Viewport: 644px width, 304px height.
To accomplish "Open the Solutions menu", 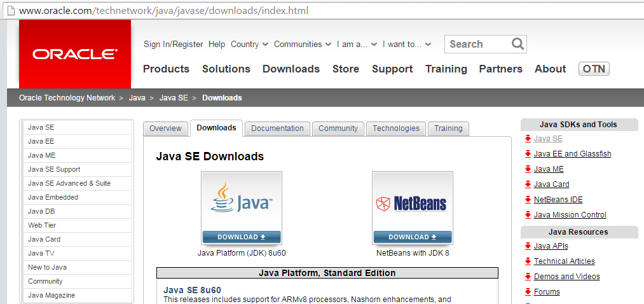I will click(226, 69).
